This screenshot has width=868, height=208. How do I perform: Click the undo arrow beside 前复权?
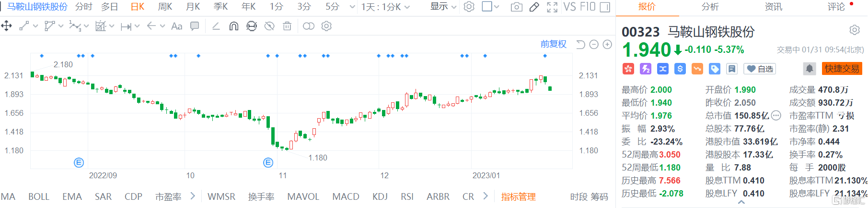pos(580,45)
